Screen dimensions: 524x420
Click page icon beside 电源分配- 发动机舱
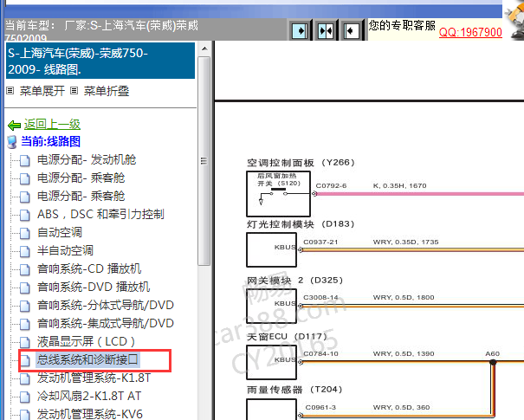[x=25, y=161]
